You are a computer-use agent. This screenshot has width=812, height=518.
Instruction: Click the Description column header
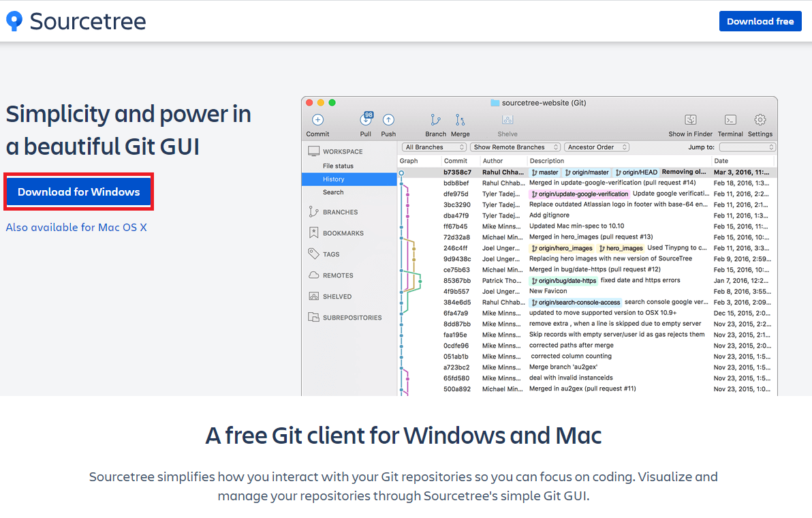(x=547, y=161)
